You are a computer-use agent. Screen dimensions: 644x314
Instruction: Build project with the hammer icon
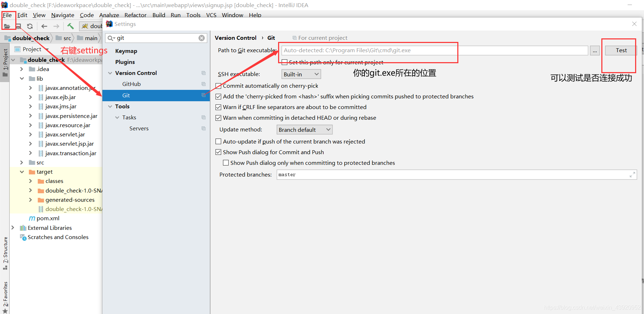pos(70,26)
